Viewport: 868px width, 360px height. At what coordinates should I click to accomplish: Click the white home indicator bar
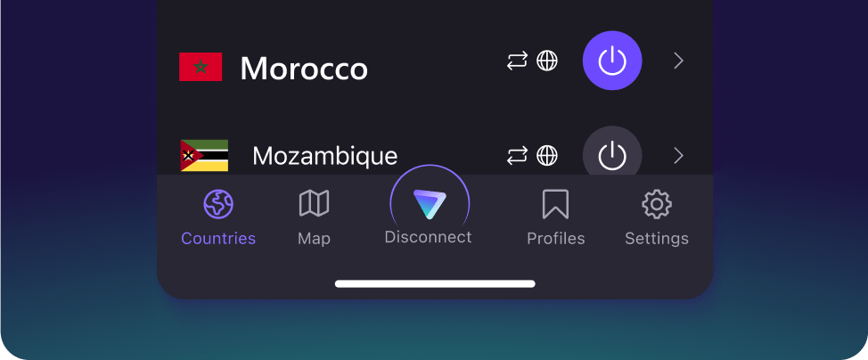435,284
